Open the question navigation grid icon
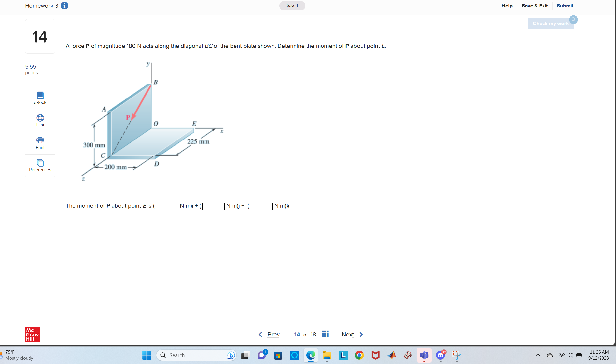 pyautogui.click(x=325, y=334)
